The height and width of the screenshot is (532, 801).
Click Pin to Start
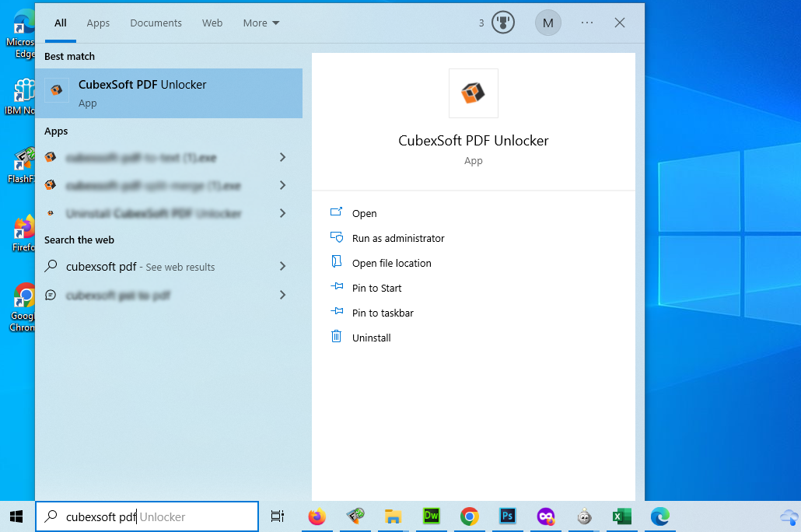click(x=366, y=289)
